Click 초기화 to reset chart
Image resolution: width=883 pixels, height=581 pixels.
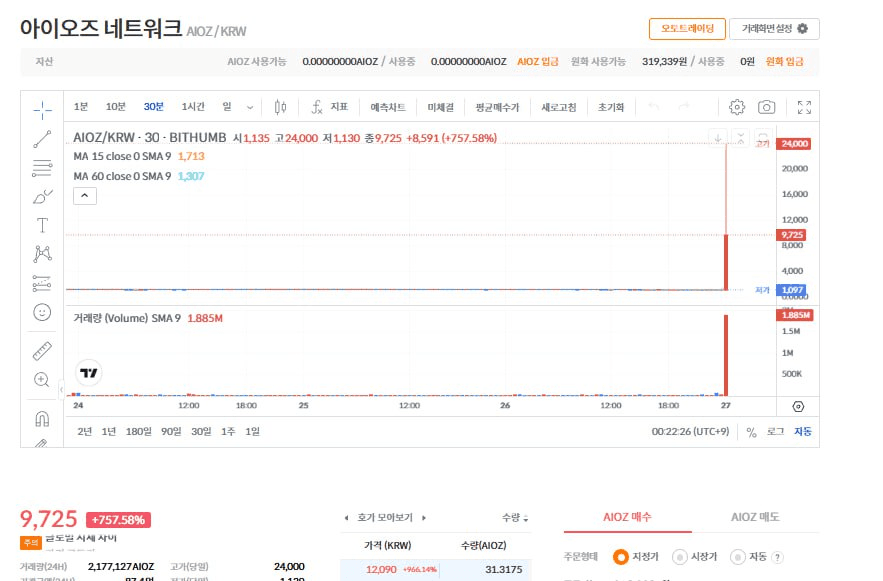pyautogui.click(x=611, y=107)
